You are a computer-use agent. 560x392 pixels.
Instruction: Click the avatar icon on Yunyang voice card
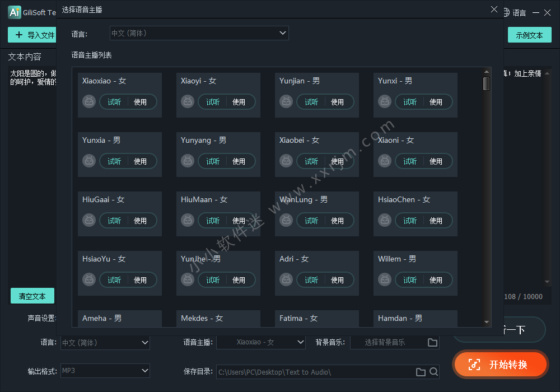188,161
